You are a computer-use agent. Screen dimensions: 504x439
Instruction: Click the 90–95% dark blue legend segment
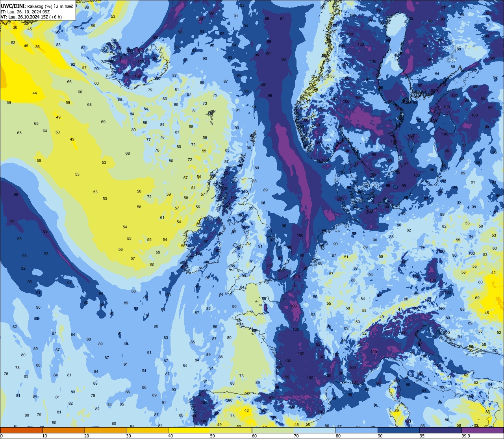[398, 430]
